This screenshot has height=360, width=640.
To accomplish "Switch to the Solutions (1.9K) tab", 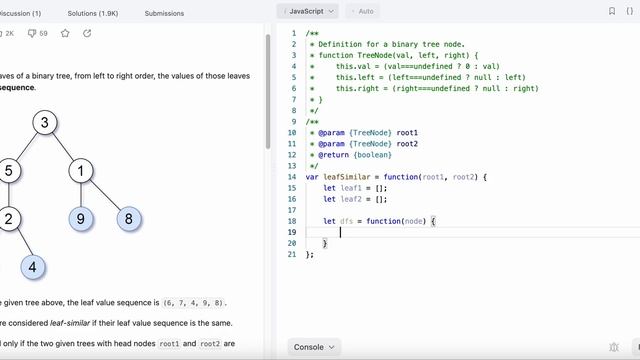I will point(93,13).
